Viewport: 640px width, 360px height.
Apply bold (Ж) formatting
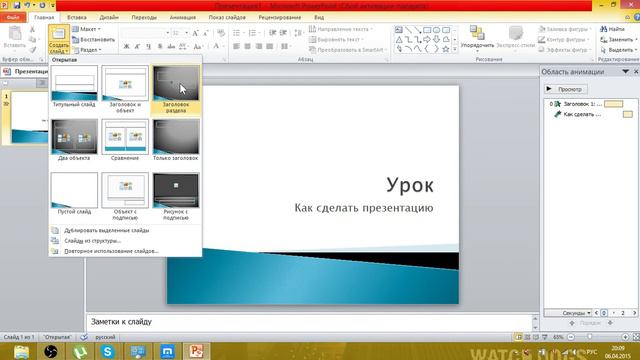(x=127, y=47)
